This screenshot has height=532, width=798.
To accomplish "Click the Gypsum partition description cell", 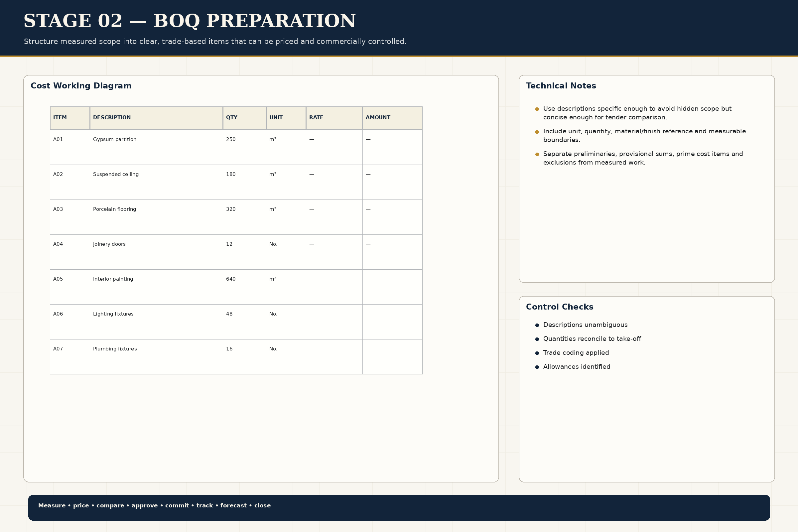I will click(x=156, y=147).
